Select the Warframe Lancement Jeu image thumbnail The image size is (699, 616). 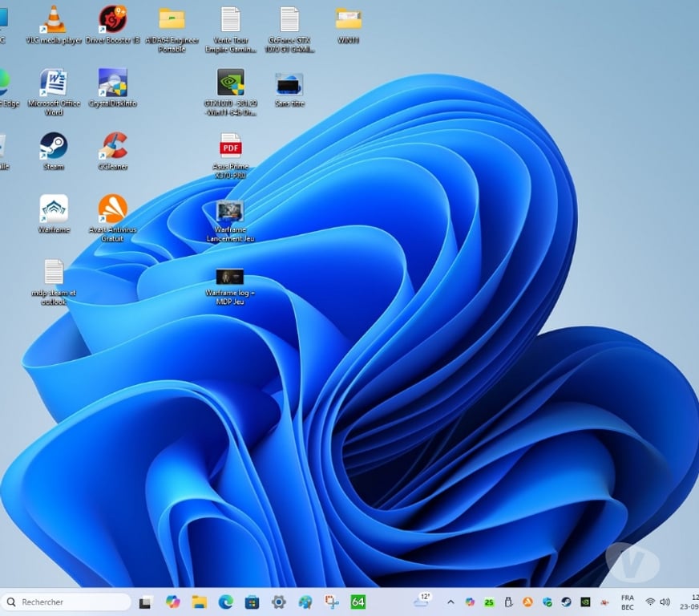(x=230, y=212)
